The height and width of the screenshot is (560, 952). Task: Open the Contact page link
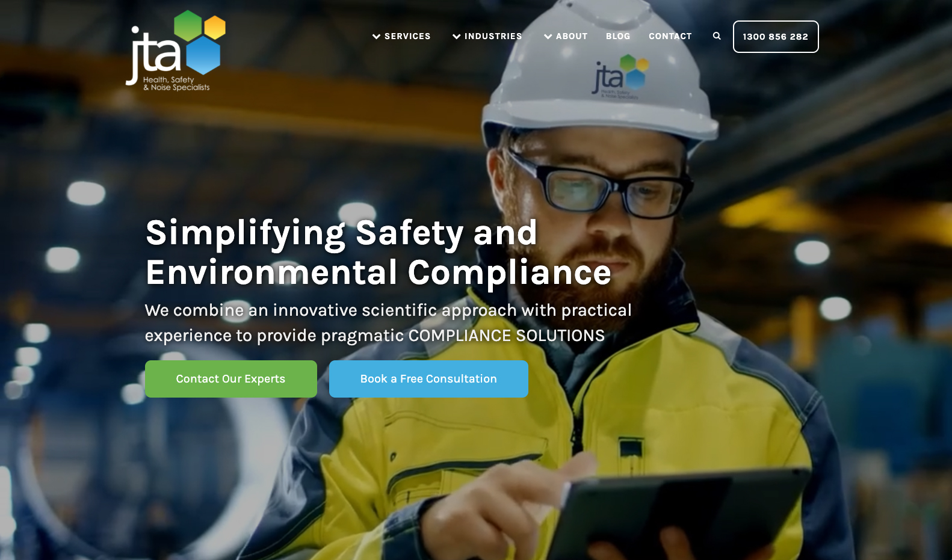click(x=670, y=36)
